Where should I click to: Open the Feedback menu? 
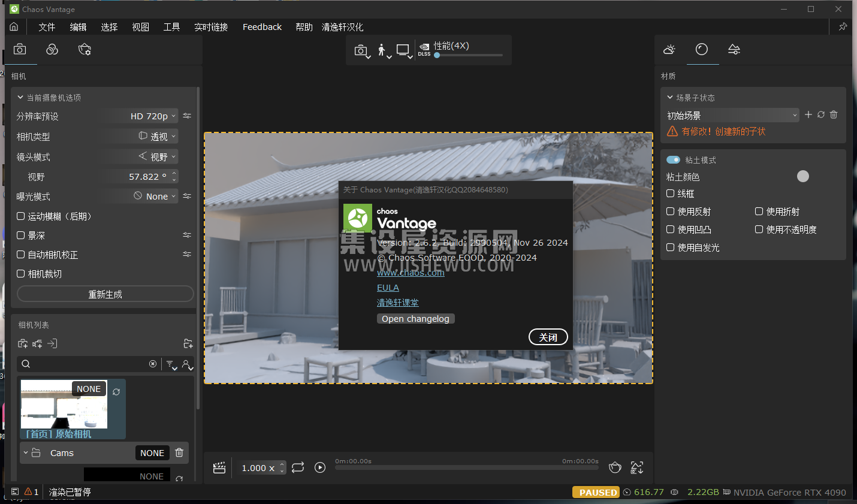point(262,27)
